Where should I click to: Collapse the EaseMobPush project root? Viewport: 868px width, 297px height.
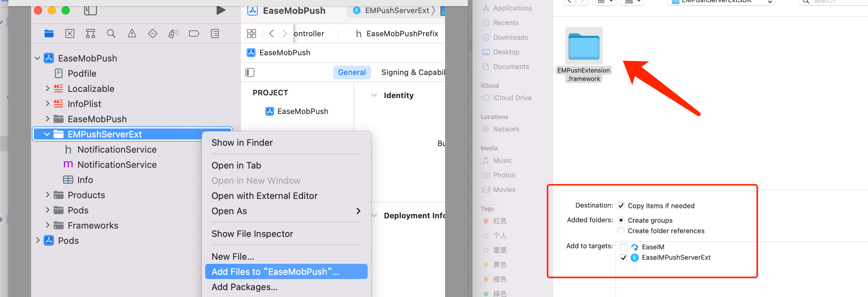point(37,58)
